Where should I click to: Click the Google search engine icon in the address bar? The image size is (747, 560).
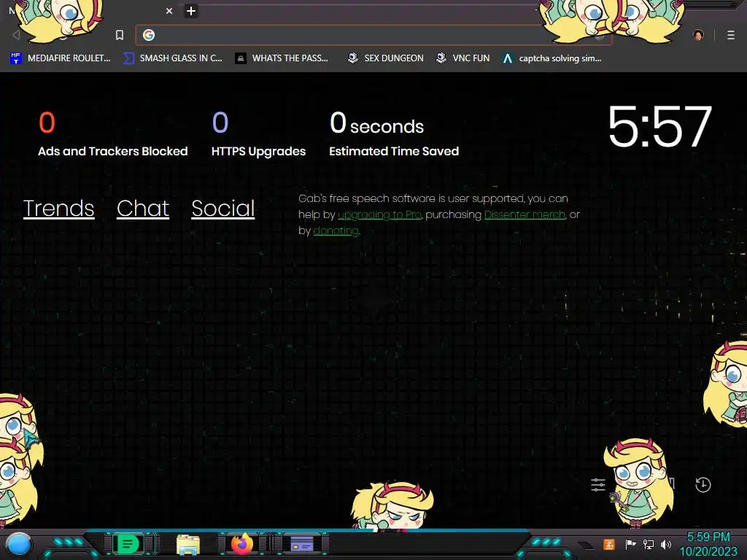149,35
